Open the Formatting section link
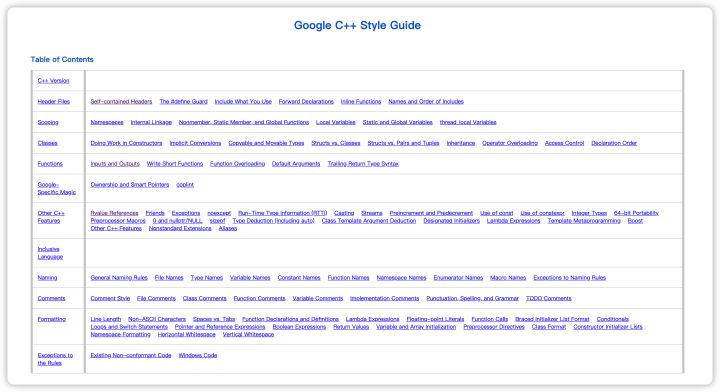720x392 pixels. click(x=51, y=319)
